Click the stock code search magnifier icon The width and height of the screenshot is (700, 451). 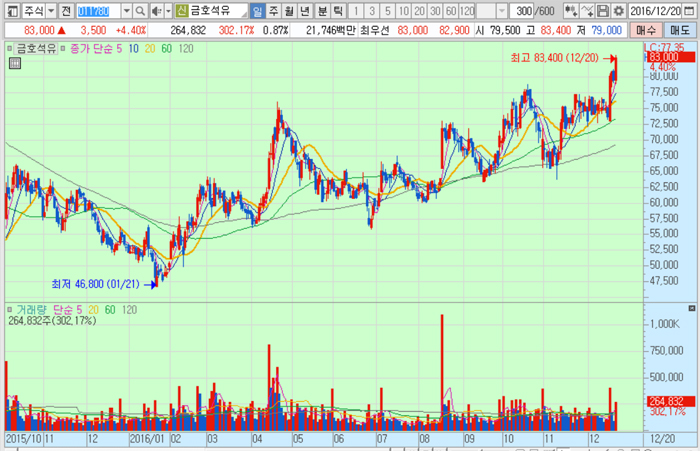coord(140,10)
